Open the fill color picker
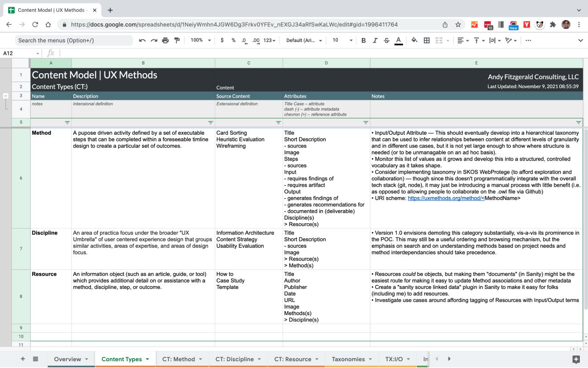 coord(414,40)
